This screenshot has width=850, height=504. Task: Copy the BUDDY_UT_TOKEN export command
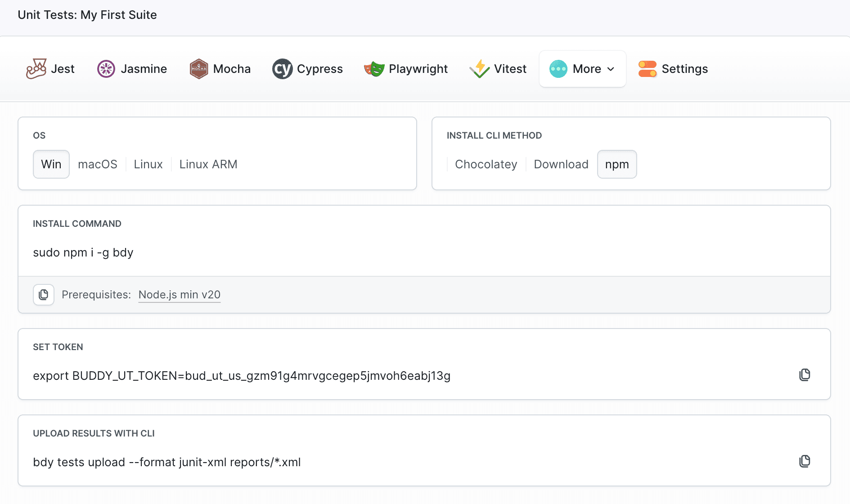[805, 374]
